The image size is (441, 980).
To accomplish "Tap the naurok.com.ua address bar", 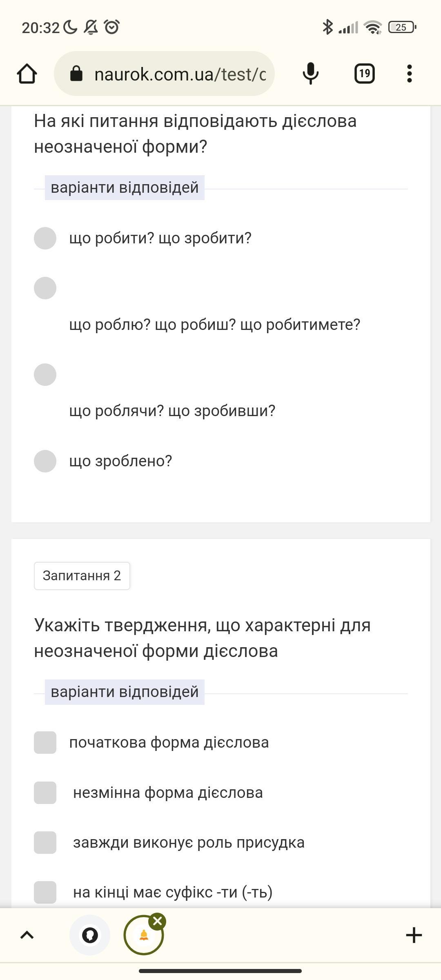I will point(180,74).
